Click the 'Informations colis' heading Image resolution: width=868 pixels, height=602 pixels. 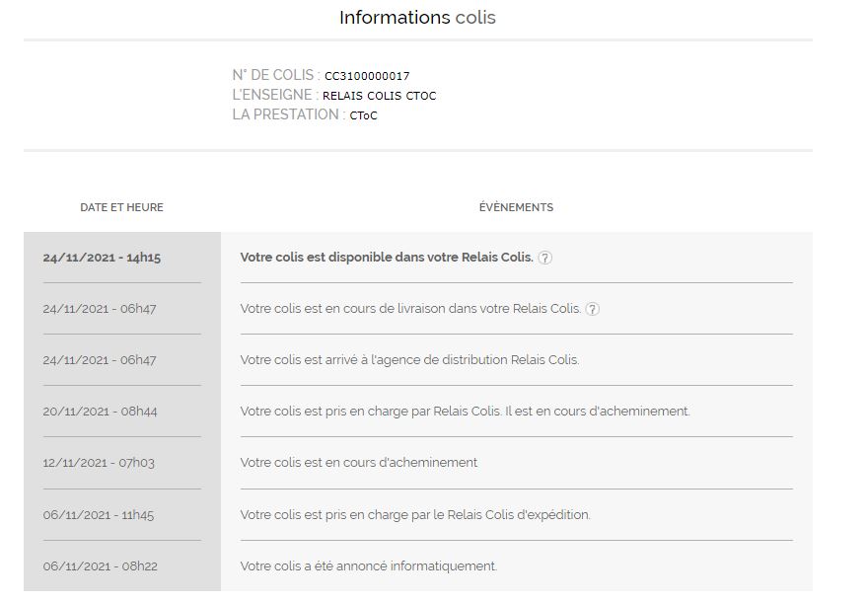coord(417,17)
